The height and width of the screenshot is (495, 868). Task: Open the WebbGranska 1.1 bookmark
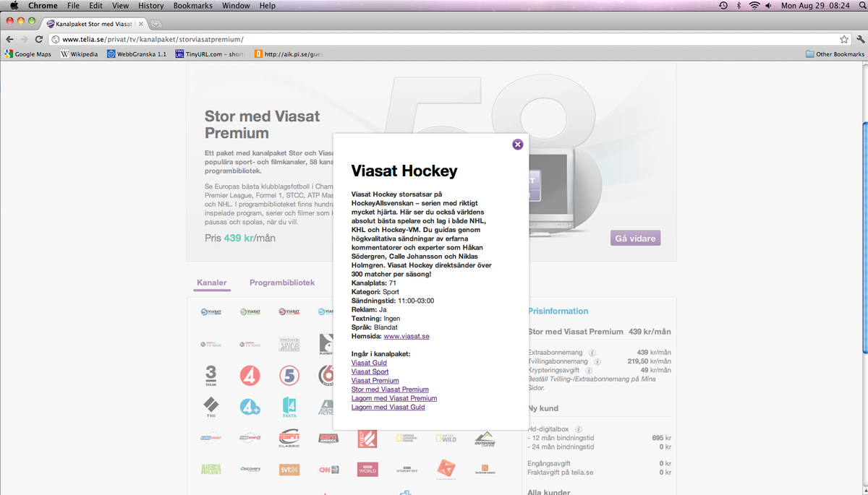[x=137, y=54]
